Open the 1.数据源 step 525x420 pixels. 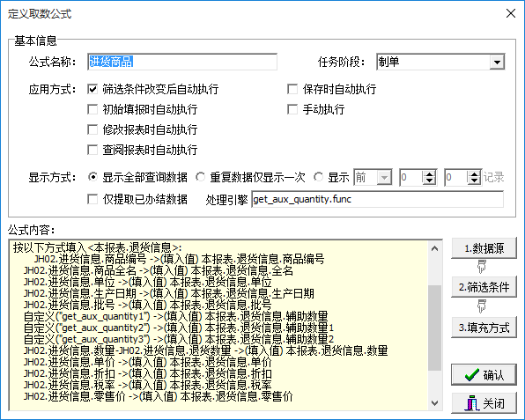(x=484, y=248)
